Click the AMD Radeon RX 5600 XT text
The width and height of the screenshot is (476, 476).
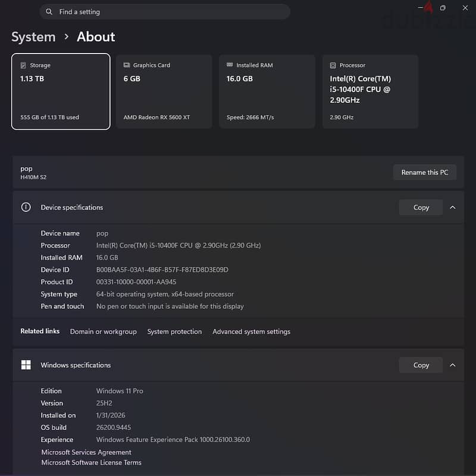click(156, 117)
